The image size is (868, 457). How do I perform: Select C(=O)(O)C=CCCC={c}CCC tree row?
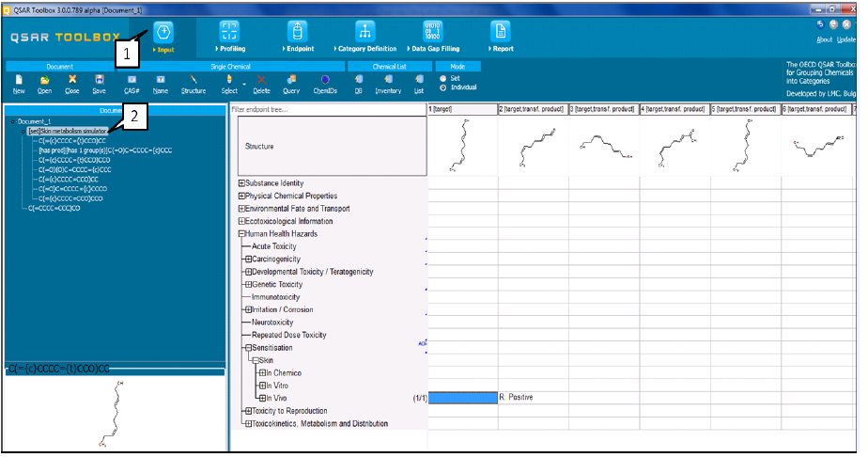click(75, 169)
